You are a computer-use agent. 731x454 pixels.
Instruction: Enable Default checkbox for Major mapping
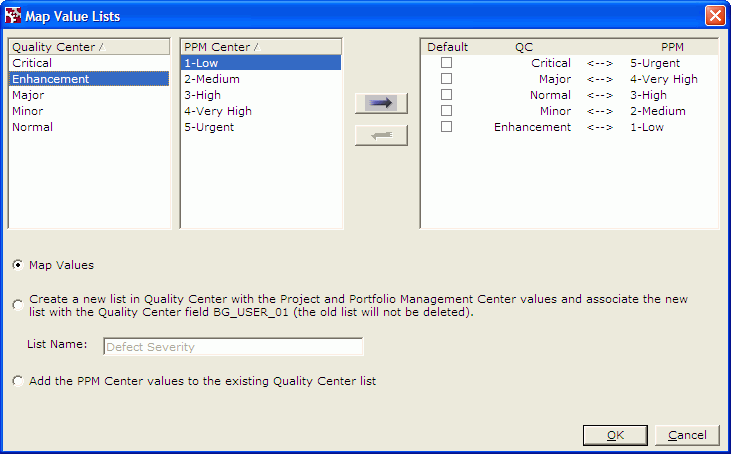click(447, 79)
